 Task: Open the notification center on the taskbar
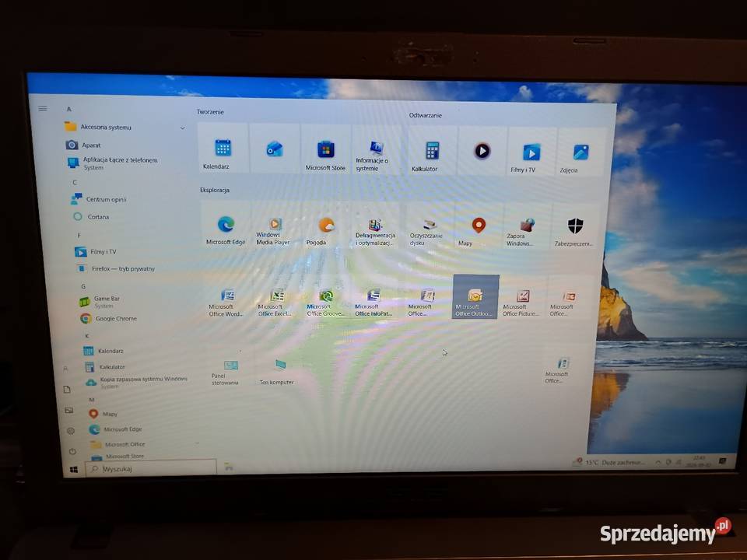click(722, 461)
